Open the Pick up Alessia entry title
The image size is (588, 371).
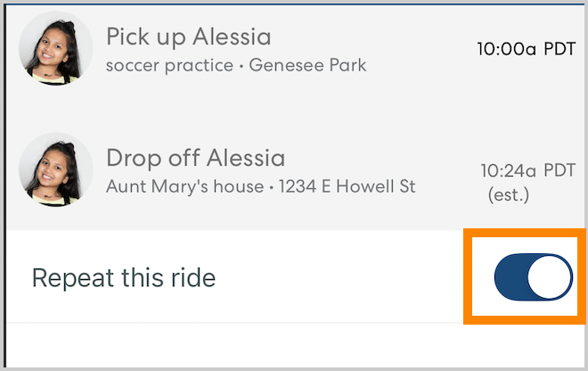point(188,37)
